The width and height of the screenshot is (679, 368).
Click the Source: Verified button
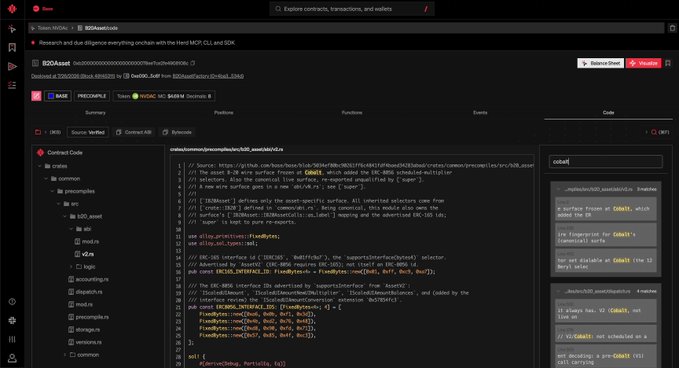pos(88,132)
